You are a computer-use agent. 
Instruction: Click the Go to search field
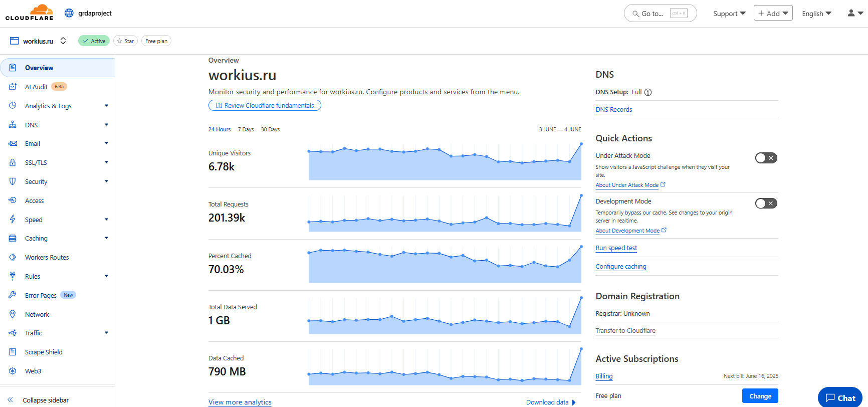click(661, 14)
